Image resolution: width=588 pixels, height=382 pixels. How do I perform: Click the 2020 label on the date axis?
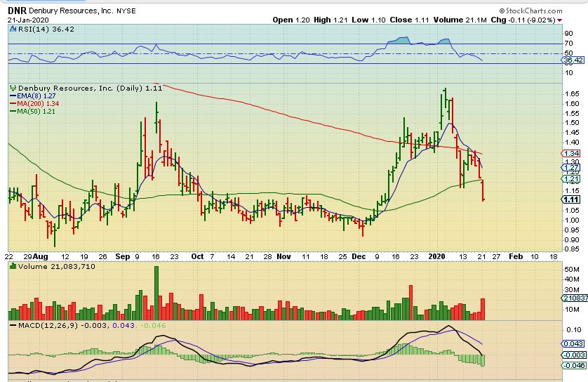coord(437,256)
